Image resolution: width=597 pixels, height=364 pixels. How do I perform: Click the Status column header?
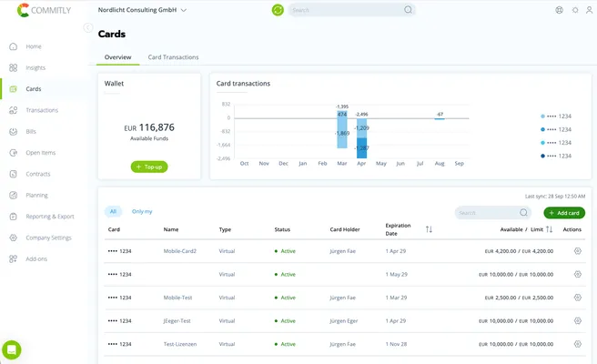click(282, 229)
